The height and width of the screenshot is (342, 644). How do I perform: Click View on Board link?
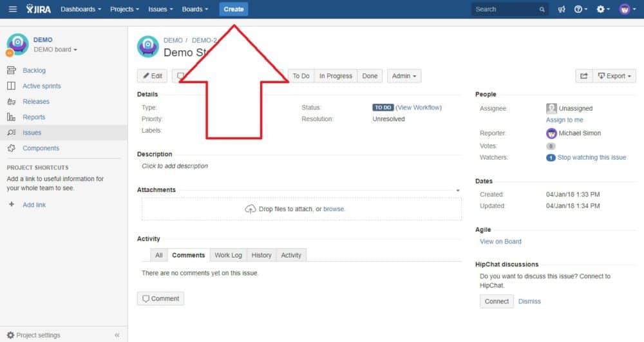coord(500,242)
